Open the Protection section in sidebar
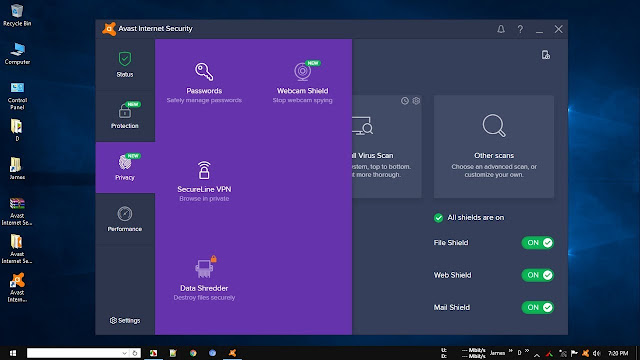 point(125,116)
